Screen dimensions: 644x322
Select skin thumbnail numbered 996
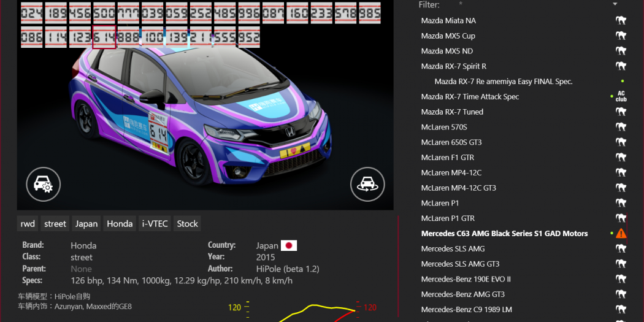(x=249, y=13)
